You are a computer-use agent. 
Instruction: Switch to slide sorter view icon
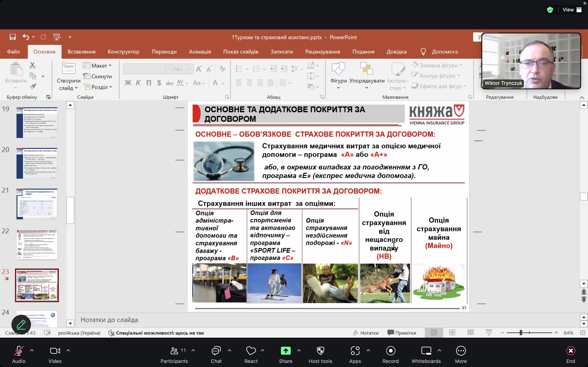(x=452, y=333)
